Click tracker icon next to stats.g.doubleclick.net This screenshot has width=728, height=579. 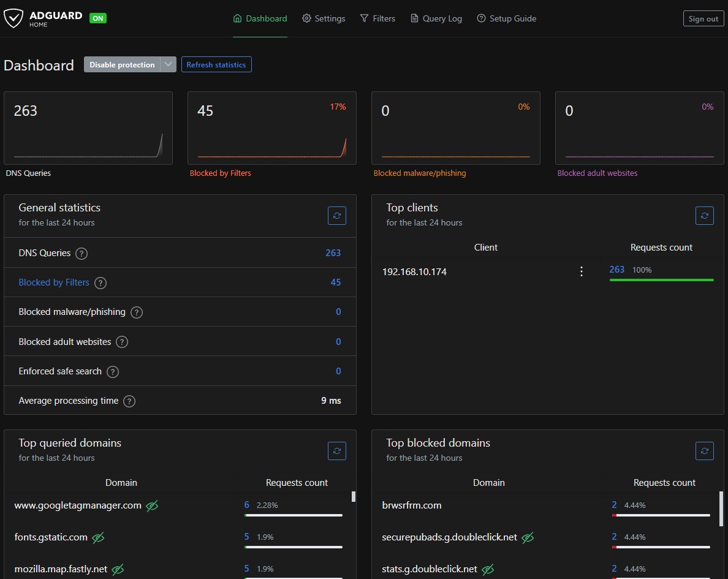point(488,569)
